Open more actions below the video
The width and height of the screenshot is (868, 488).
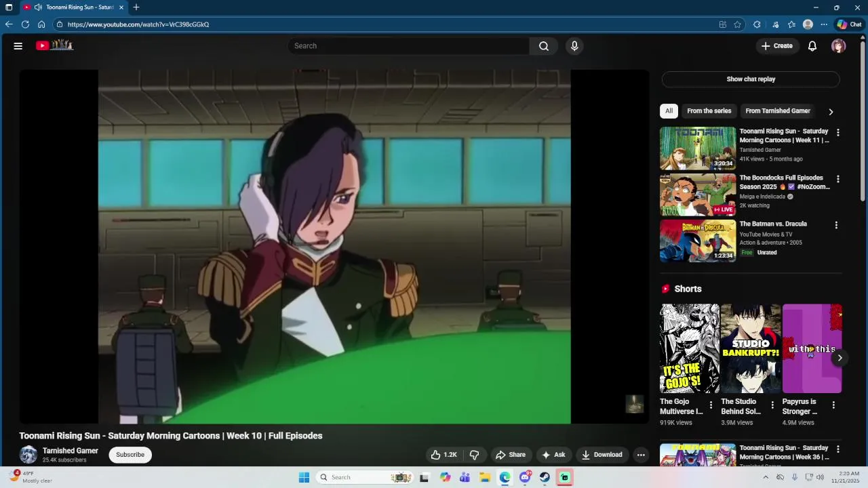tap(641, 455)
